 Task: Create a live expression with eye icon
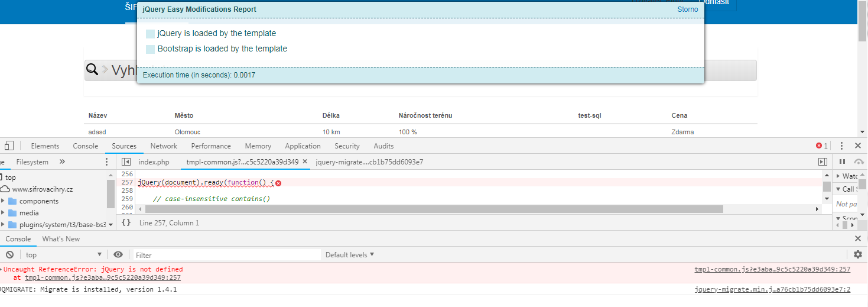118,254
